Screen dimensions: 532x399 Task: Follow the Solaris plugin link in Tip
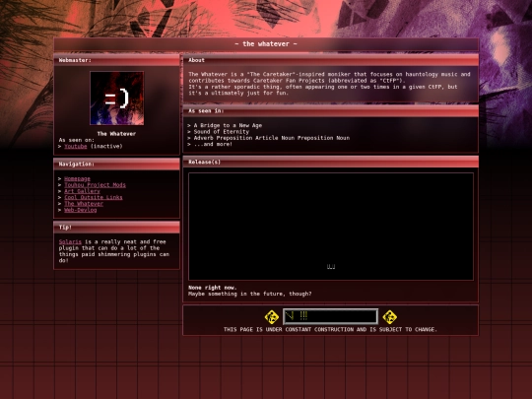tap(70, 242)
